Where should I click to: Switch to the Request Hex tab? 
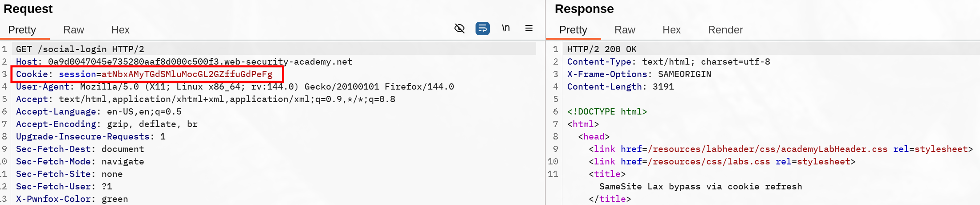tap(120, 30)
